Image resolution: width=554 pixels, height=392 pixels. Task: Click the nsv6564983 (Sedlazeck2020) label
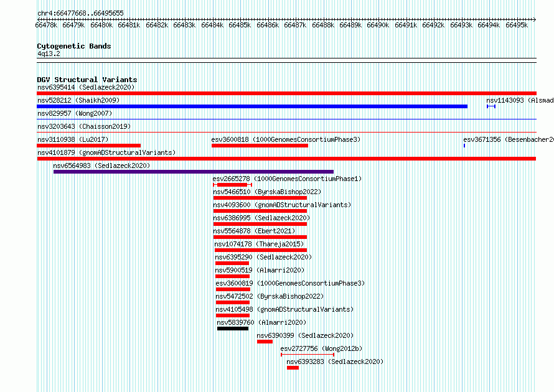coord(101,166)
